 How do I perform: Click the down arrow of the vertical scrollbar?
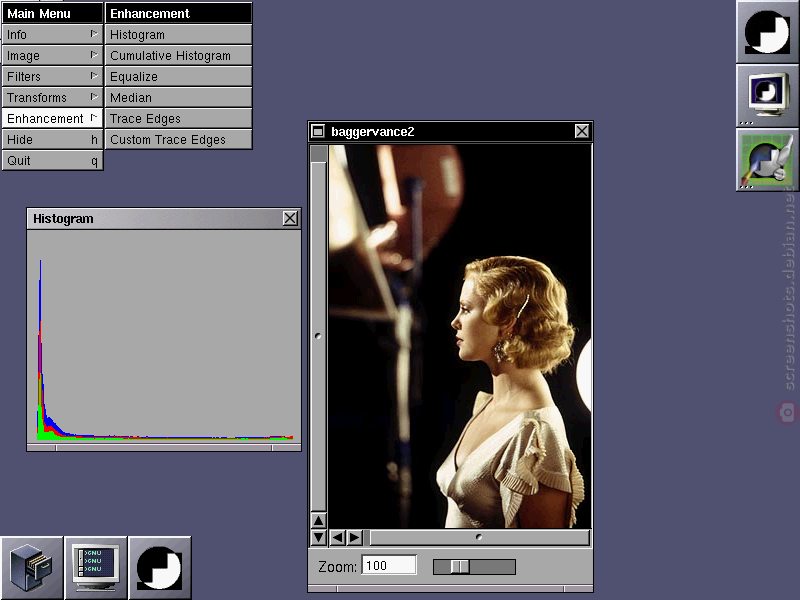point(318,537)
